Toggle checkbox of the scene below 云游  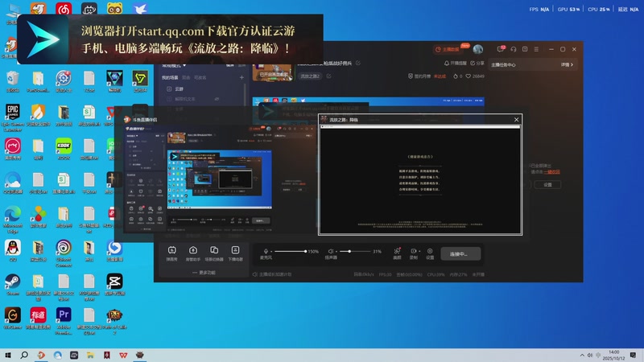pos(169,99)
